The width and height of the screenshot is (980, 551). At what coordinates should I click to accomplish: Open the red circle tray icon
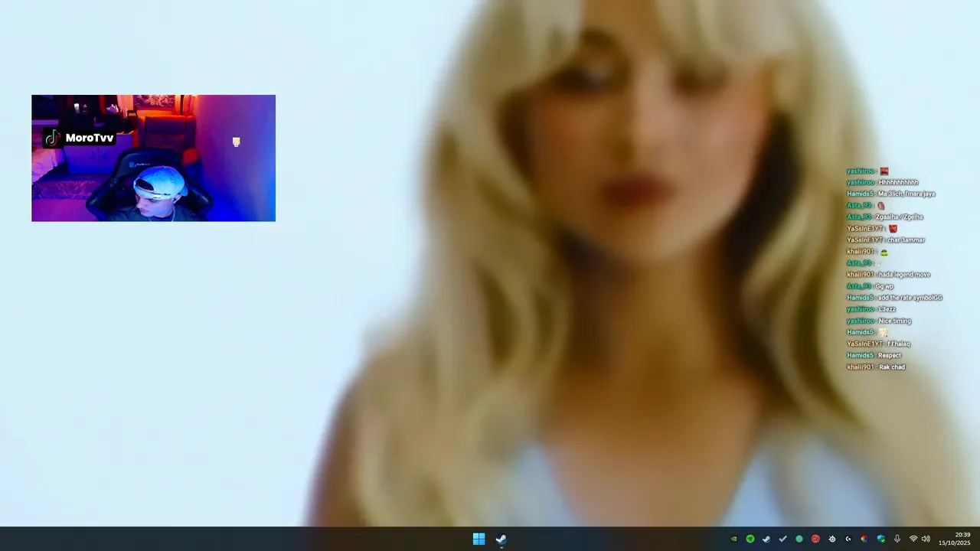815,539
